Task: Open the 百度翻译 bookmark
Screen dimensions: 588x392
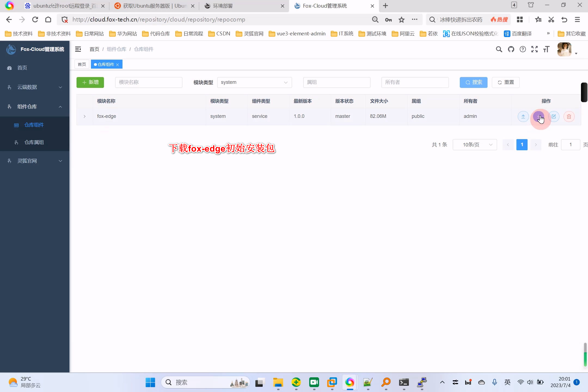Action: point(518,33)
